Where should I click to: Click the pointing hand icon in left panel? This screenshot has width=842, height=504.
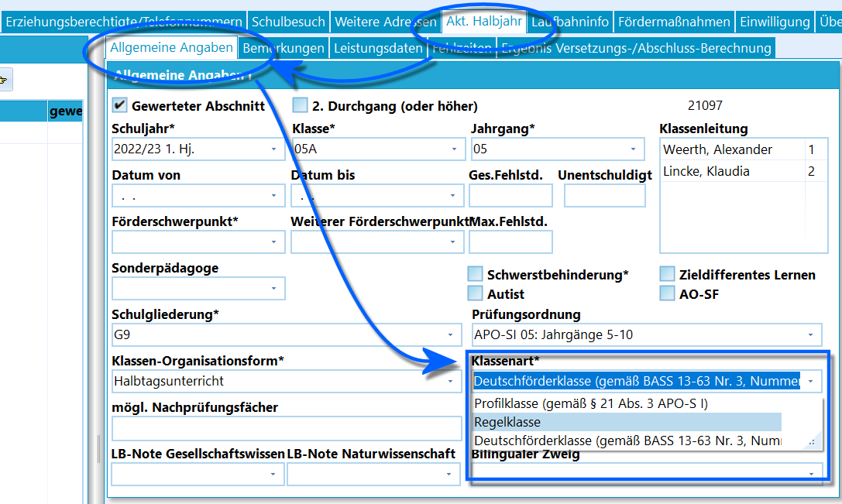(x=5, y=80)
